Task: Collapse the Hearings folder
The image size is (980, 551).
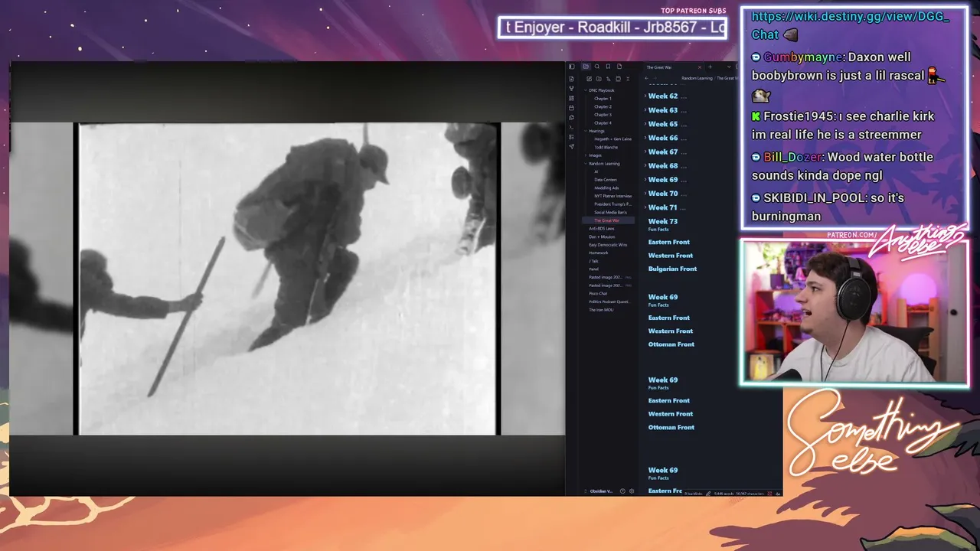Action: 596,131
